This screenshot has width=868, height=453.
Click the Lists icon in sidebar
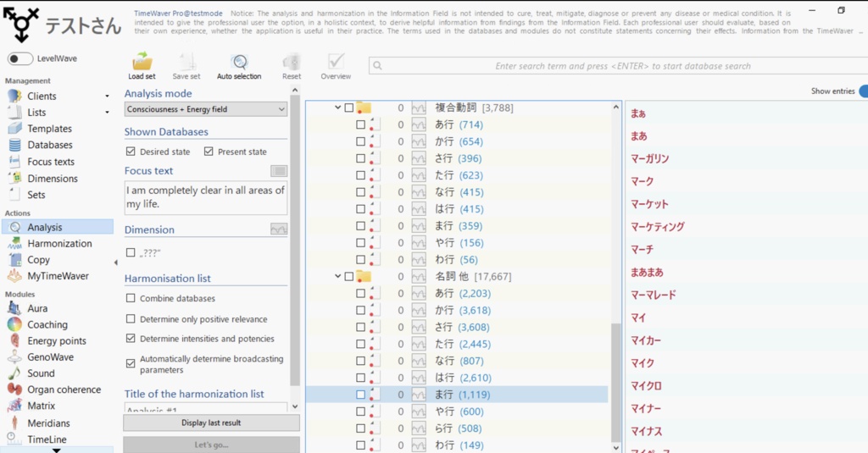[15, 113]
